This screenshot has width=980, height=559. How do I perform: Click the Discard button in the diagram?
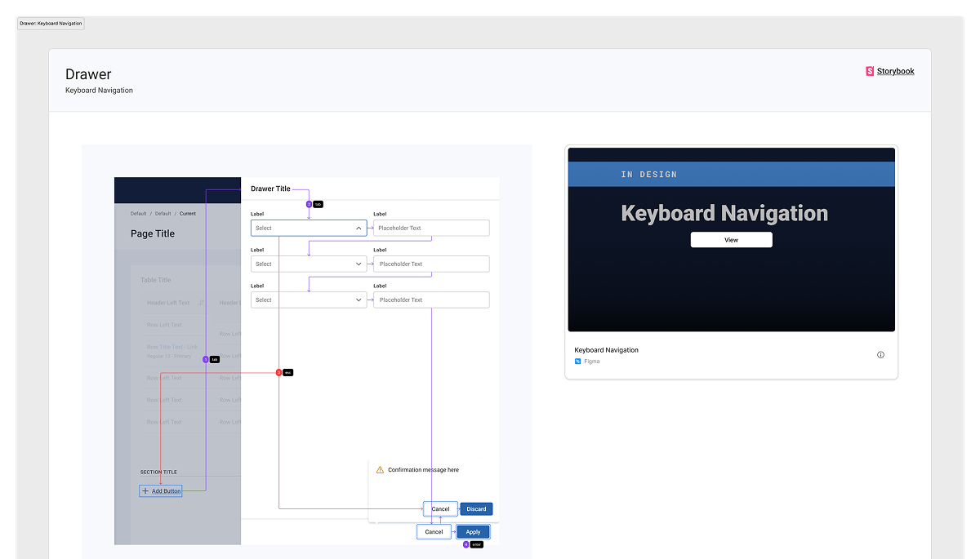coord(476,509)
